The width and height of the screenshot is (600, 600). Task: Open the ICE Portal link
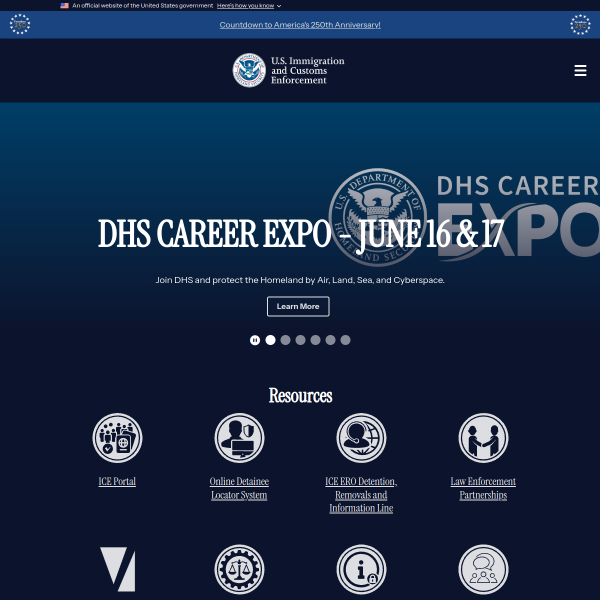[117, 481]
